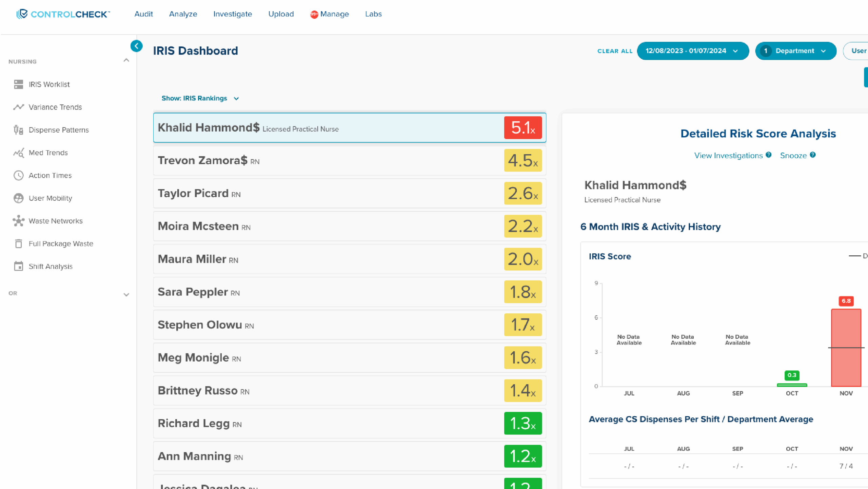This screenshot has height=489, width=868.
Task: Click the Action Times clock icon
Action: pos(18,175)
